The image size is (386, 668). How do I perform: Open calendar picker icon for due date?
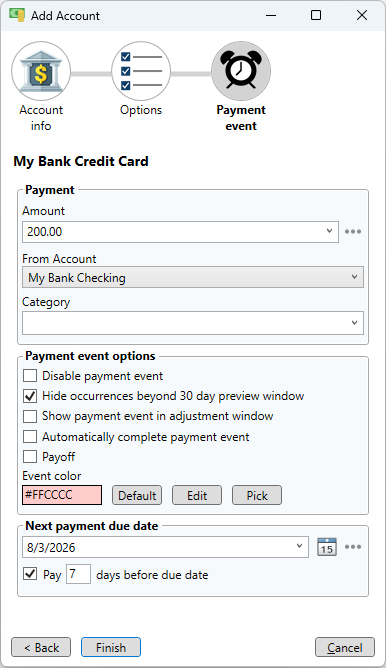pyautogui.click(x=327, y=547)
